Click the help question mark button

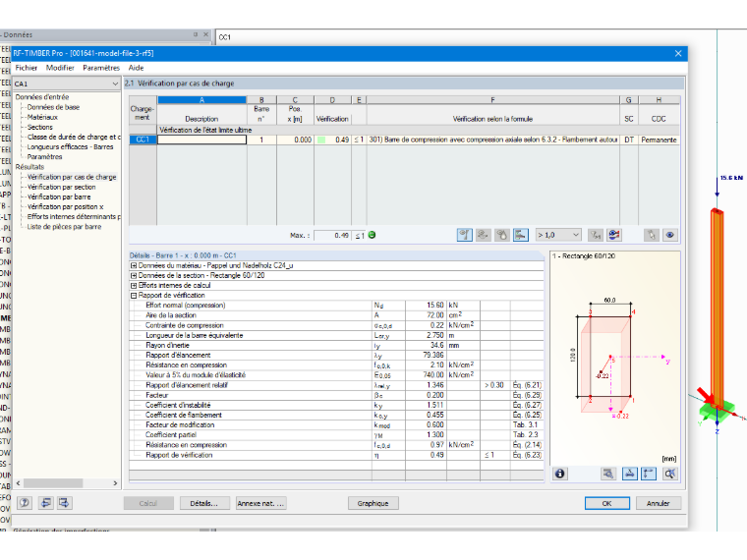click(x=25, y=503)
